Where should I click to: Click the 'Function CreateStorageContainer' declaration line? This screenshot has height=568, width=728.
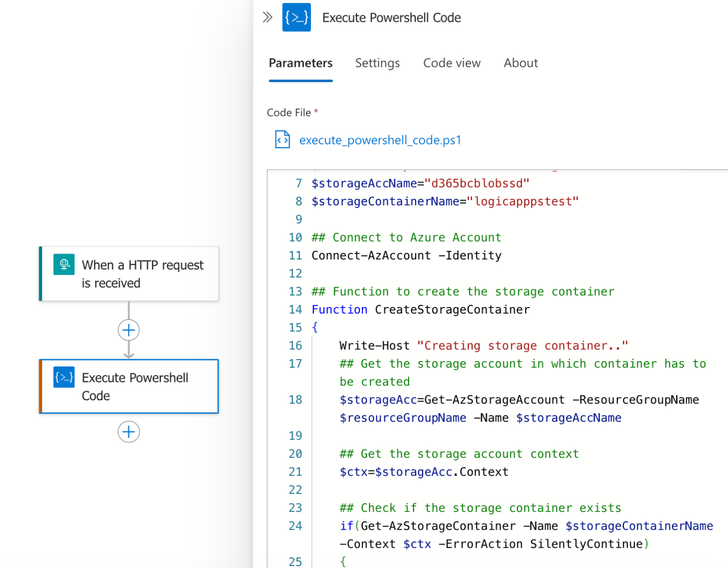click(421, 310)
